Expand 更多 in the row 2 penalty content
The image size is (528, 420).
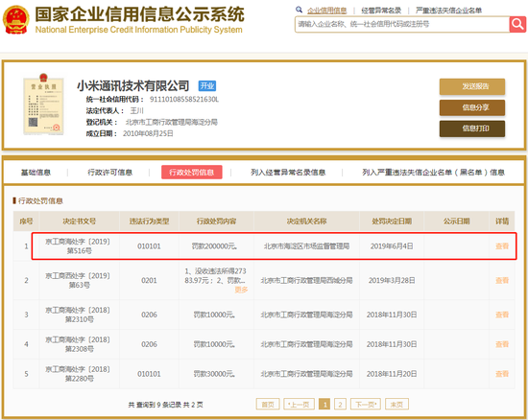[x=241, y=290]
